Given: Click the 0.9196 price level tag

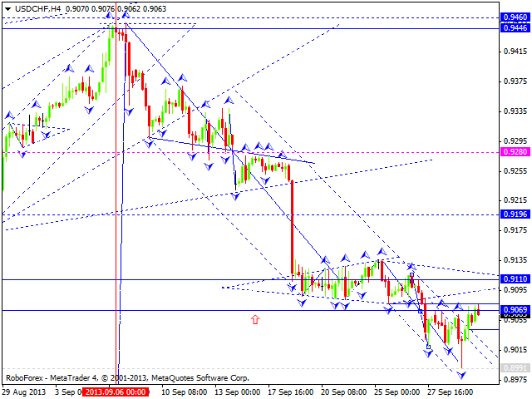Looking at the screenshot, I should (x=515, y=214).
